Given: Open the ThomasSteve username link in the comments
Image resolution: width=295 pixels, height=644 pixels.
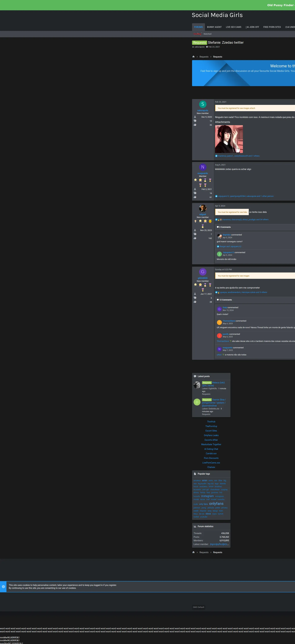Looking at the screenshot, I should tap(229, 321).
